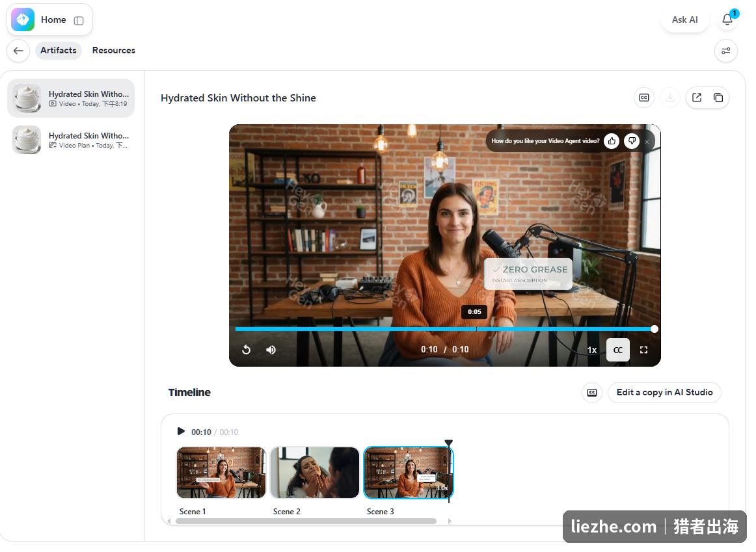Image resolution: width=756 pixels, height=552 pixels.
Task: Toggle the sidebar panel icon beside Home
Action: (x=79, y=20)
